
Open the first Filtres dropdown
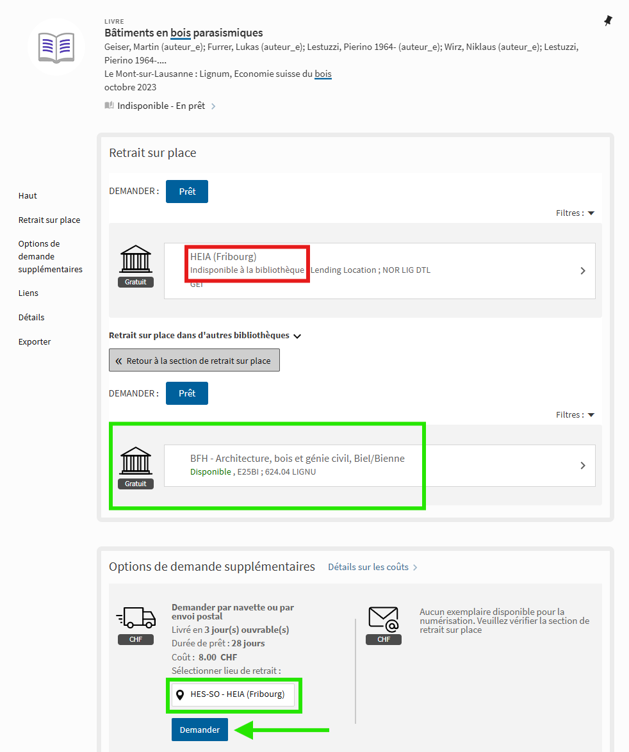click(x=575, y=213)
